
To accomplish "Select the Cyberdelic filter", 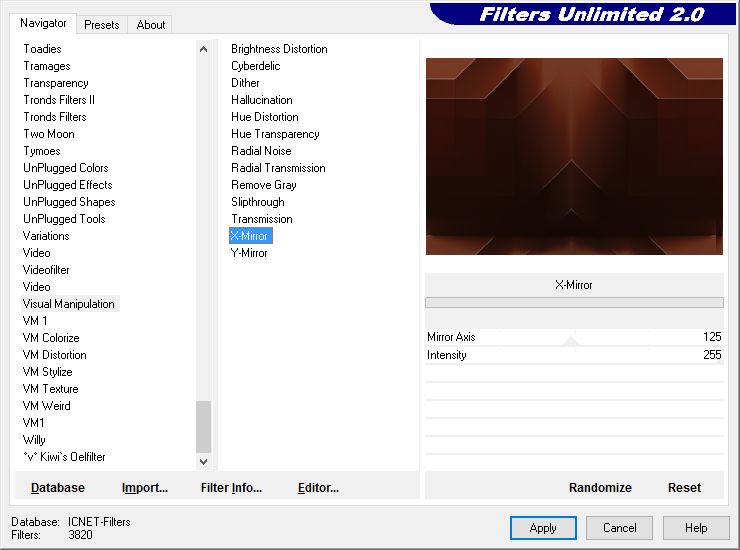I will pos(255,66).
